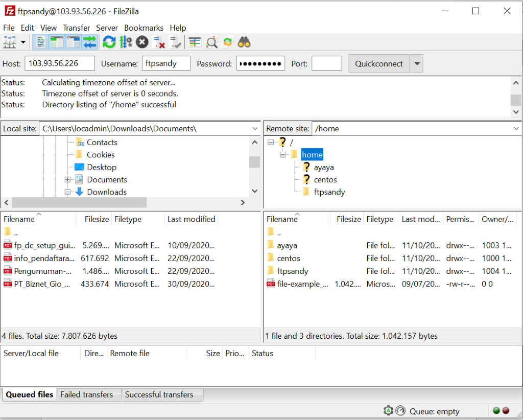Toggle message log display
This screenshot has width=523, height=420.
pos(41,42)
